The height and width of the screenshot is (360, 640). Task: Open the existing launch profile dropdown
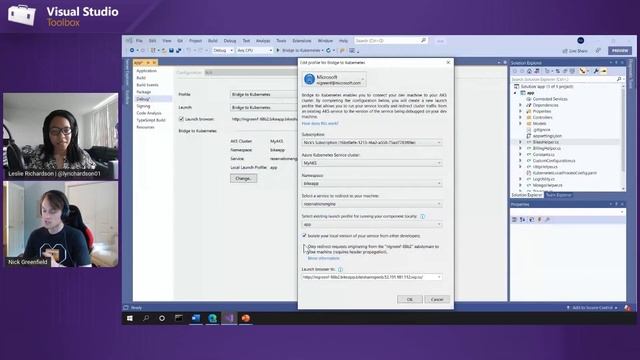coord(371,224)
